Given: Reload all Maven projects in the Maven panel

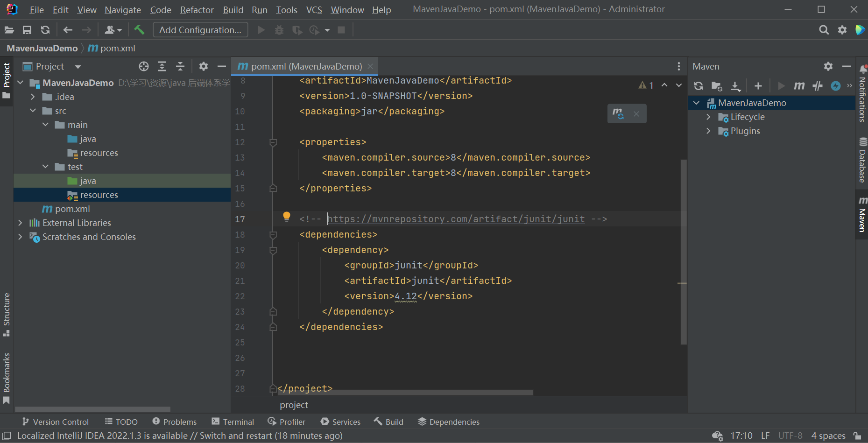Looking at the screenshot, I should 699,86.
